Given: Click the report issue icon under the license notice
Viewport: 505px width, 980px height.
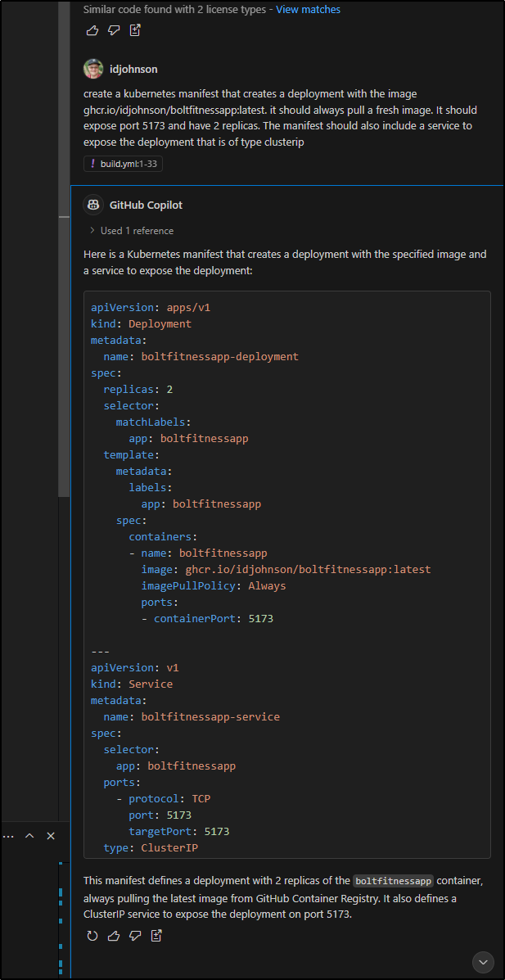Looking at the screenshot, I should tap(135, 30).
